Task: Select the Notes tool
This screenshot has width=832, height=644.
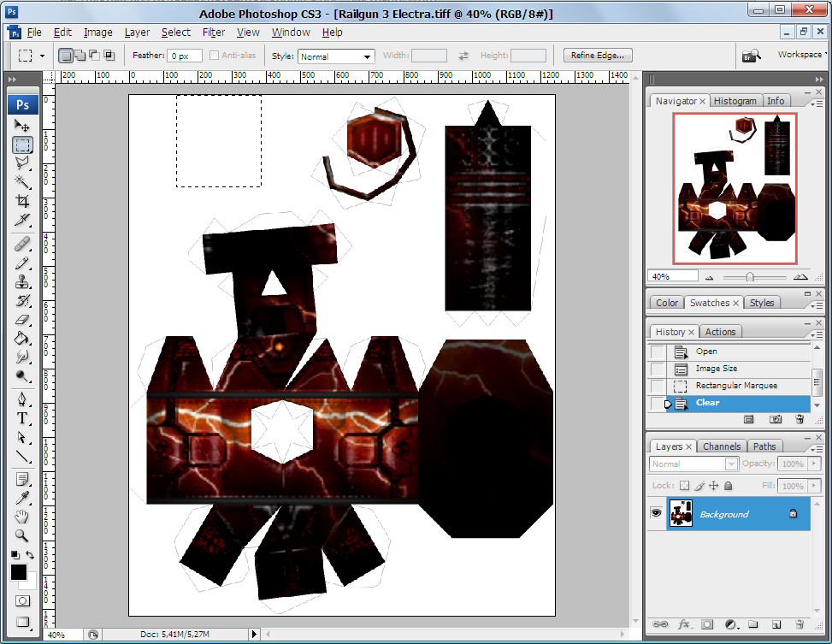Action: [x=21, y=480]
